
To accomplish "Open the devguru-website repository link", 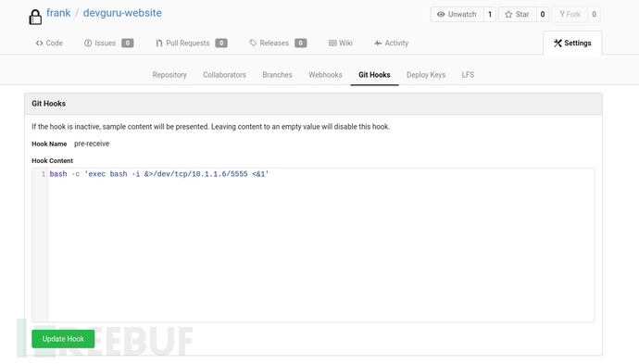I will click(x=122, y=13).
